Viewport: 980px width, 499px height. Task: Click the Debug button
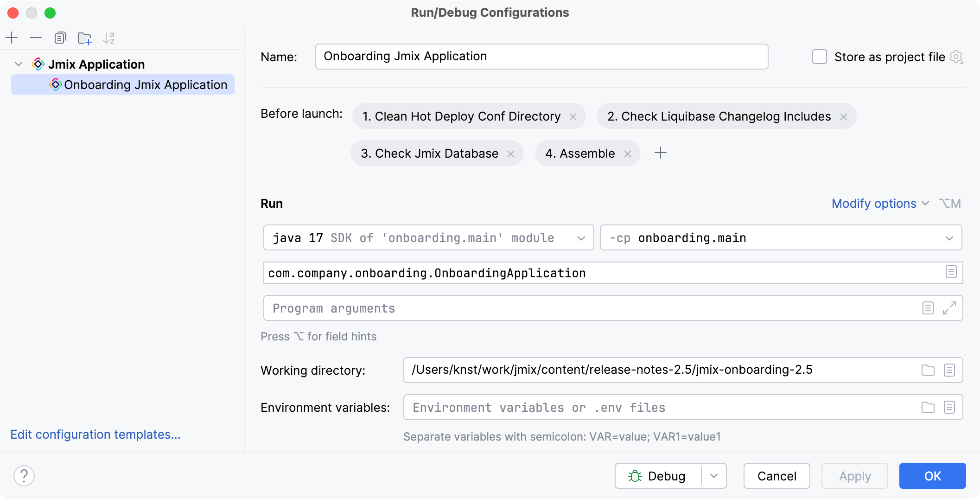click(658, 476)
